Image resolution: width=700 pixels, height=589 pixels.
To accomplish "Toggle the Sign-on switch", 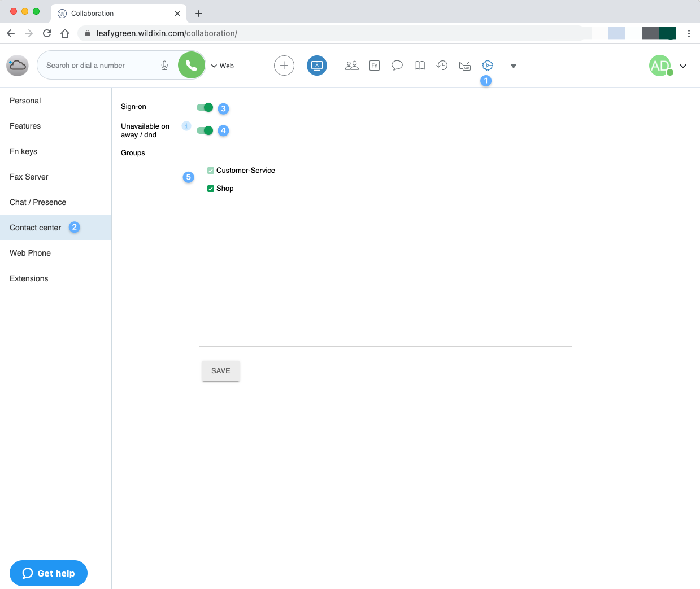I will point(205,107).
